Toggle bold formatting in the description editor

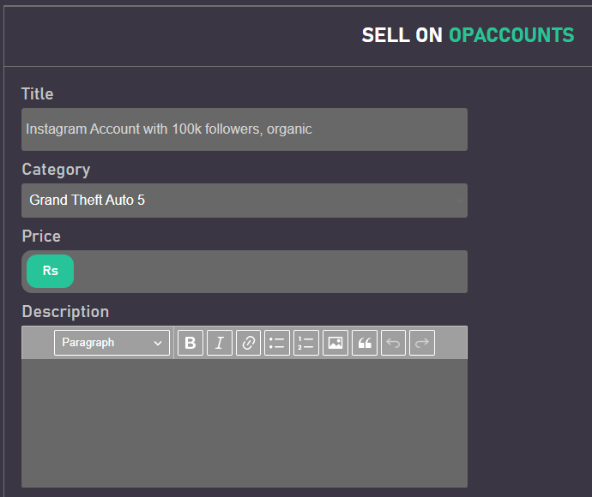pyautogui.click(x=190, y=343)
